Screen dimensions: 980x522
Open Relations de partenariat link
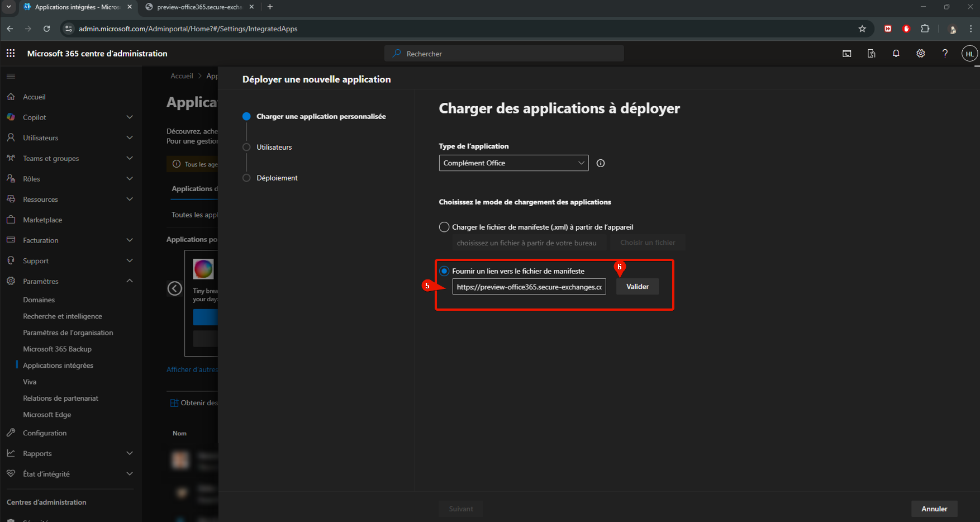[60, 398]
